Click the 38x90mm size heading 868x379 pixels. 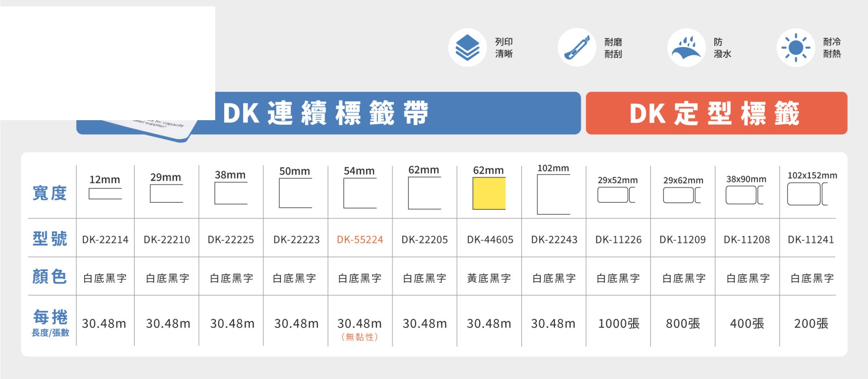point(746,179)
